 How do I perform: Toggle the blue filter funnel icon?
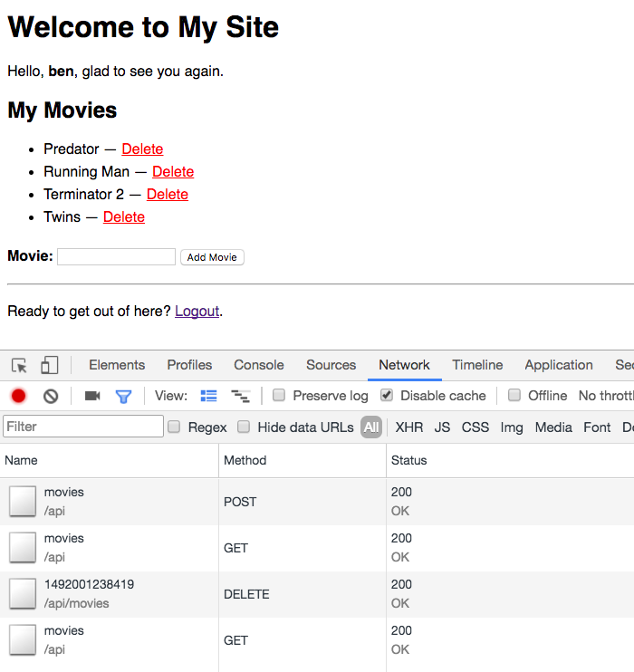click(x=123, y=397)
